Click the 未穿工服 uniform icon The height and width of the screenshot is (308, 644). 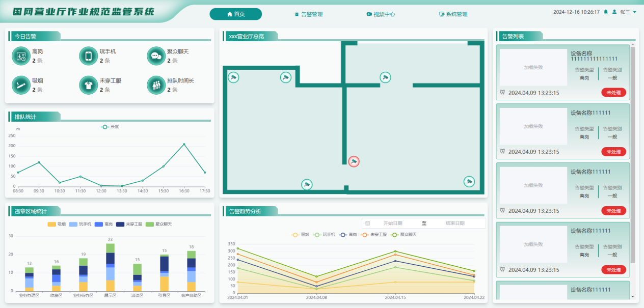(x=89, y=85)
